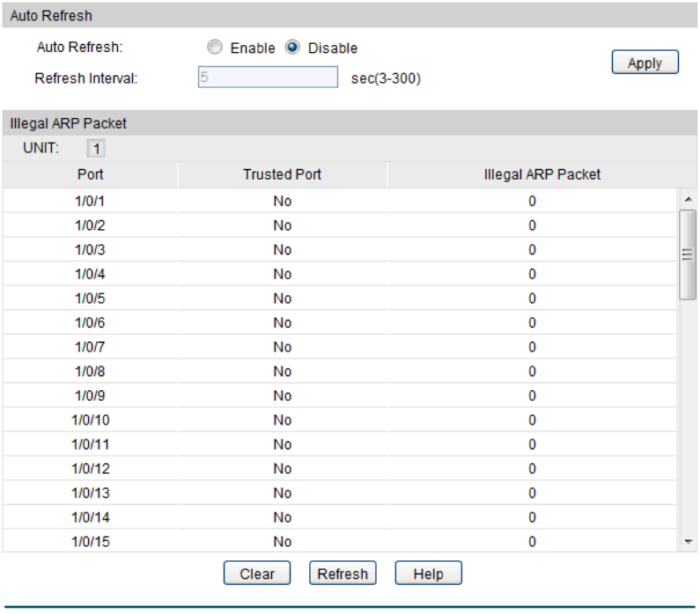
Task: Click the Clear button
Action: [257, 573]
